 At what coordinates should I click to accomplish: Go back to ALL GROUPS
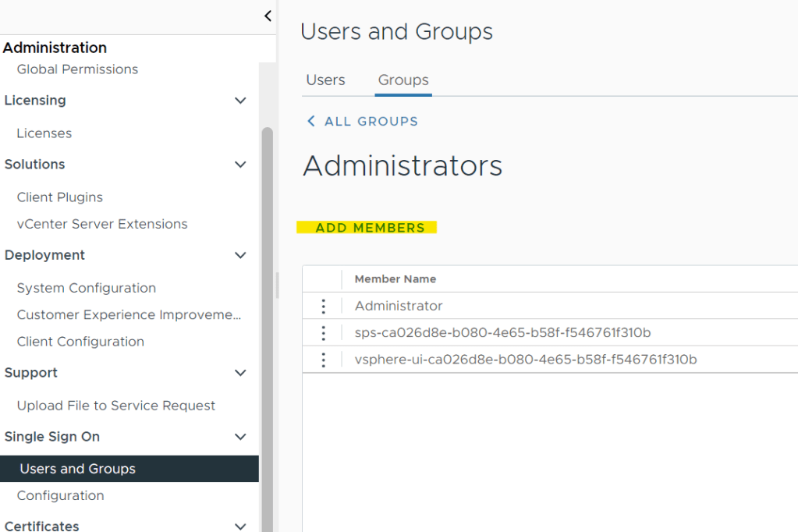(371, 122)
